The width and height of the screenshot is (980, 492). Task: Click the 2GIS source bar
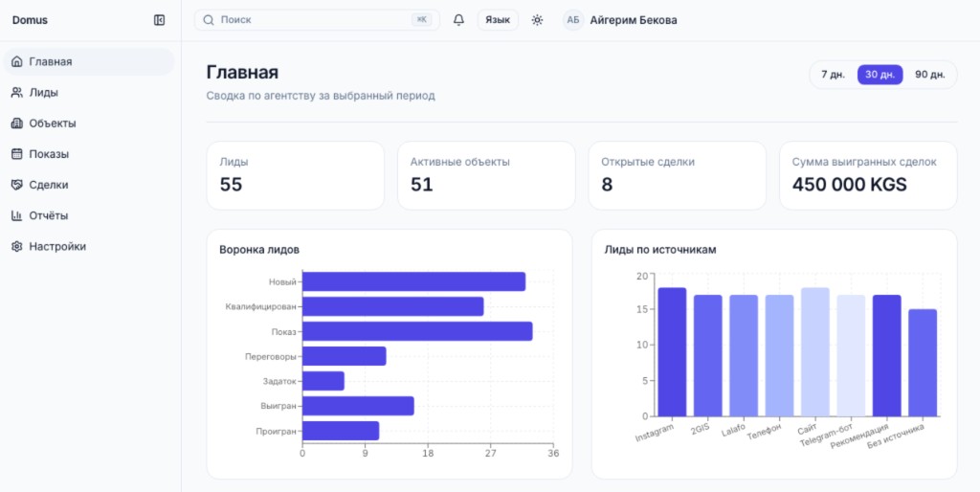point(707,356)
